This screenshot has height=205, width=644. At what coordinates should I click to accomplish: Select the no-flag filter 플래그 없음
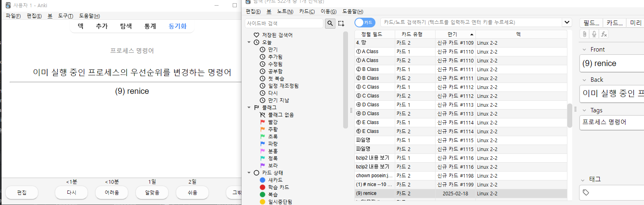pyautogui.click(x=277, y=115)
